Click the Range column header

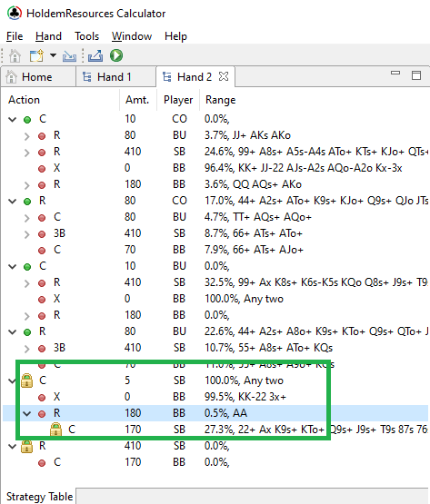221,100
